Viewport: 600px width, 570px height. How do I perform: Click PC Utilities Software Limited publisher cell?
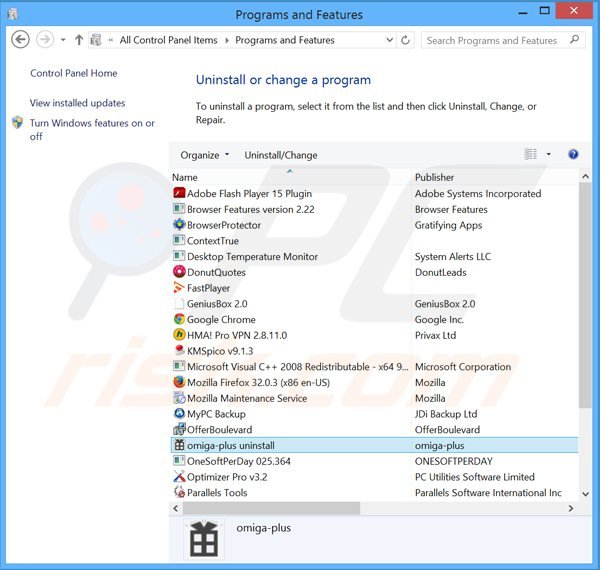(x=474, y=477)
